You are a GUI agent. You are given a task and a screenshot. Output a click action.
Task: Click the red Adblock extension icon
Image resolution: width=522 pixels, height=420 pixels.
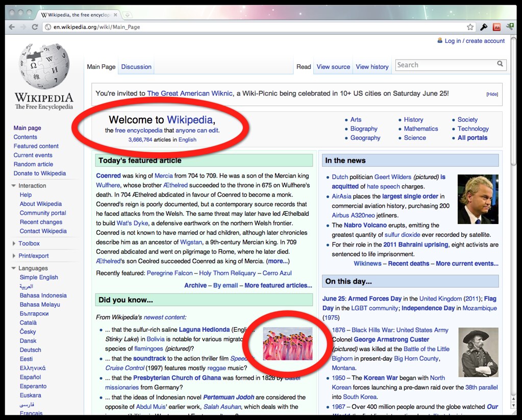(496, 27)
